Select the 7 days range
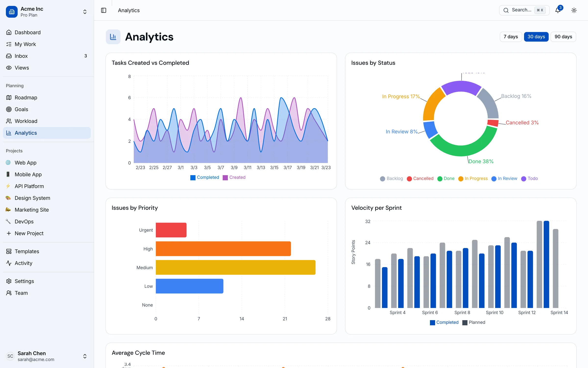 click(x=511, y=37)
